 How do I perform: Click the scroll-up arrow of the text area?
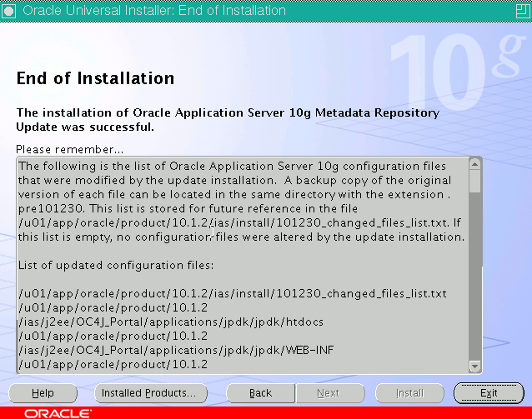pyautogui.click(x=474, y=164)
